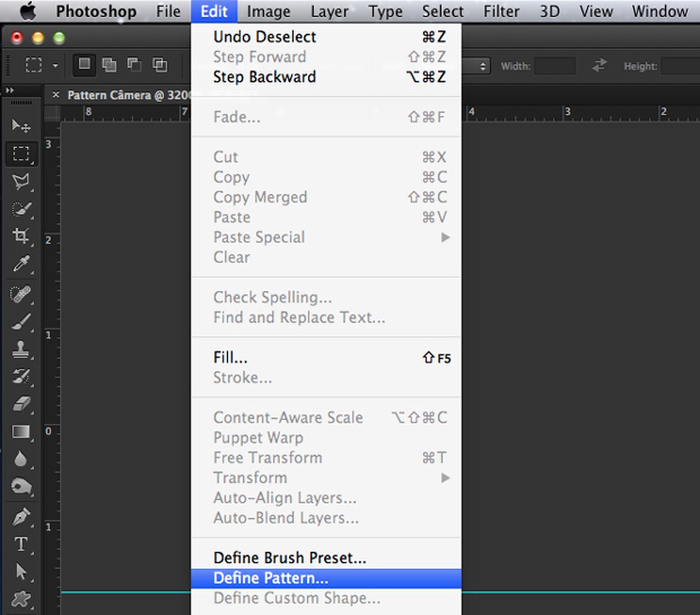The image size is (700, 615).
Task: Select the Sponge tool
Action: (x=21, y=487)
